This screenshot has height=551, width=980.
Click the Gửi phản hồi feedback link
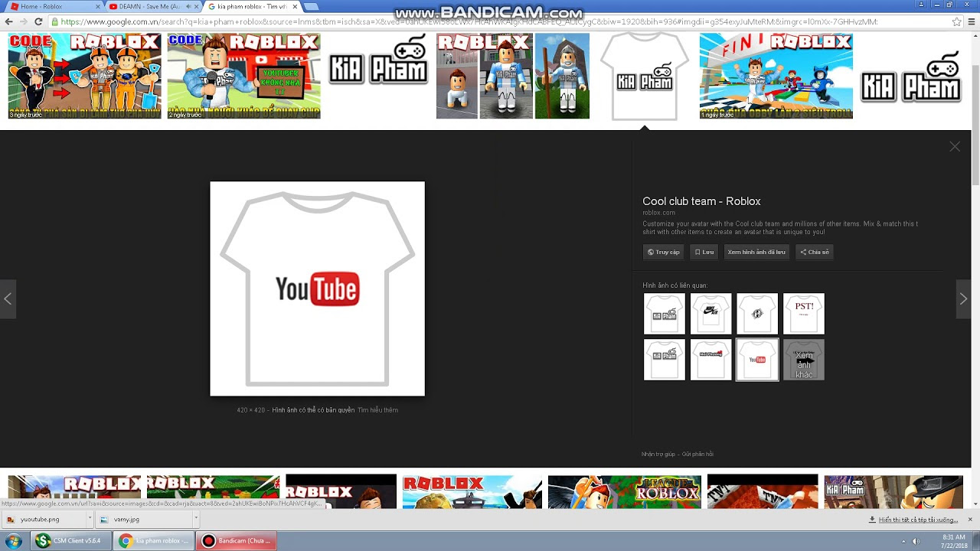click(x=697, y=455)
